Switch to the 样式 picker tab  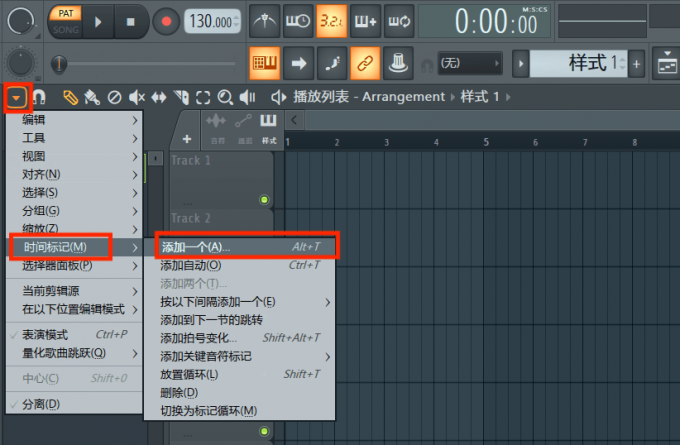(x=268, y=128)
